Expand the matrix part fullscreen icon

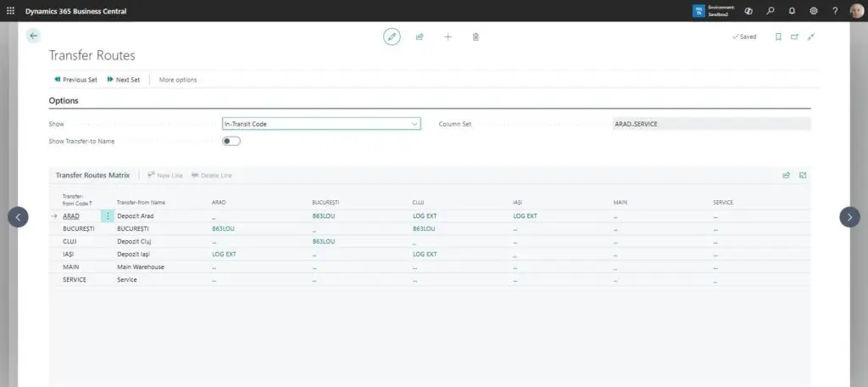tap(803, 175)
